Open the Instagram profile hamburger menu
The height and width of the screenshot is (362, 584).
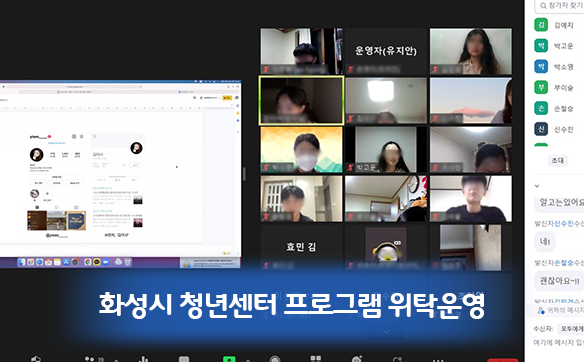coord(82,136)
